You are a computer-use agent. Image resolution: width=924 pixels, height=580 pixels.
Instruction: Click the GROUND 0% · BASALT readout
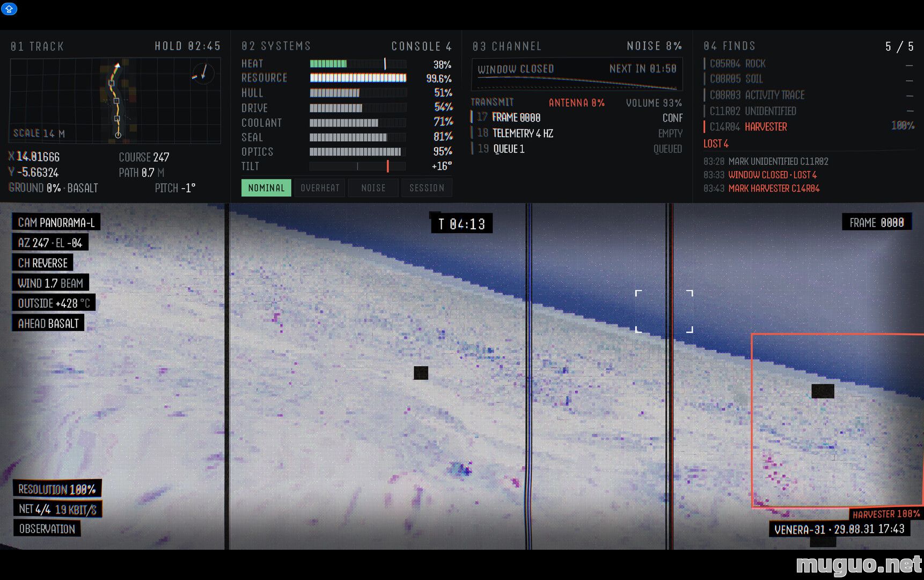pos(53,188)
